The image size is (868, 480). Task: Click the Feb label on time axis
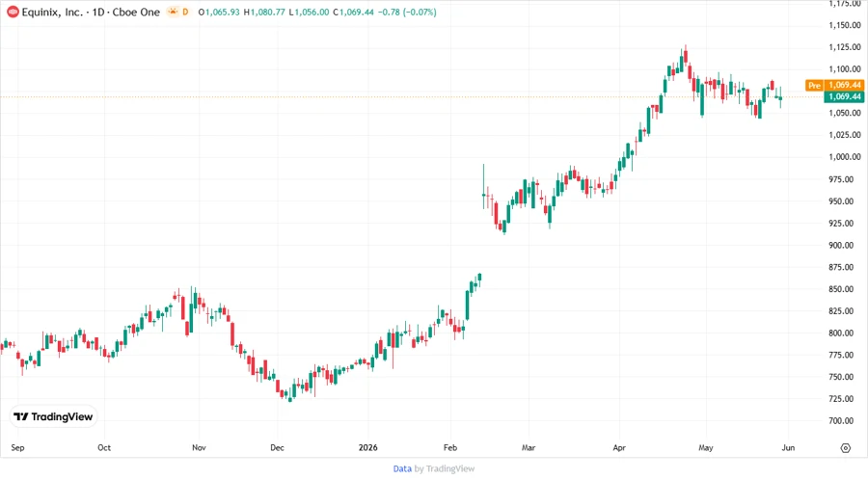(x=450, y=448)
